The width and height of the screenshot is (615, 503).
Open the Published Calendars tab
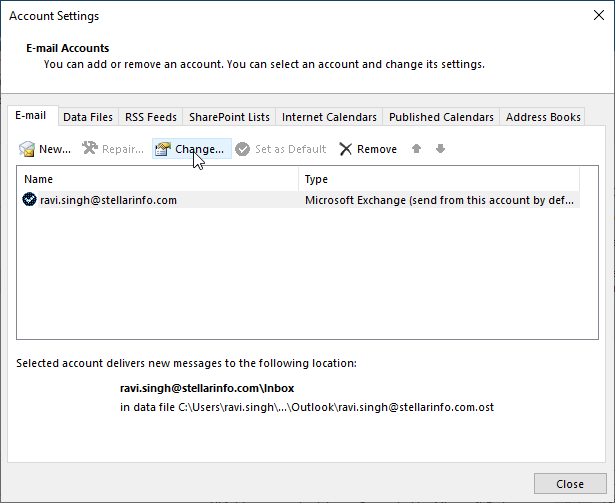click(441, 117)
